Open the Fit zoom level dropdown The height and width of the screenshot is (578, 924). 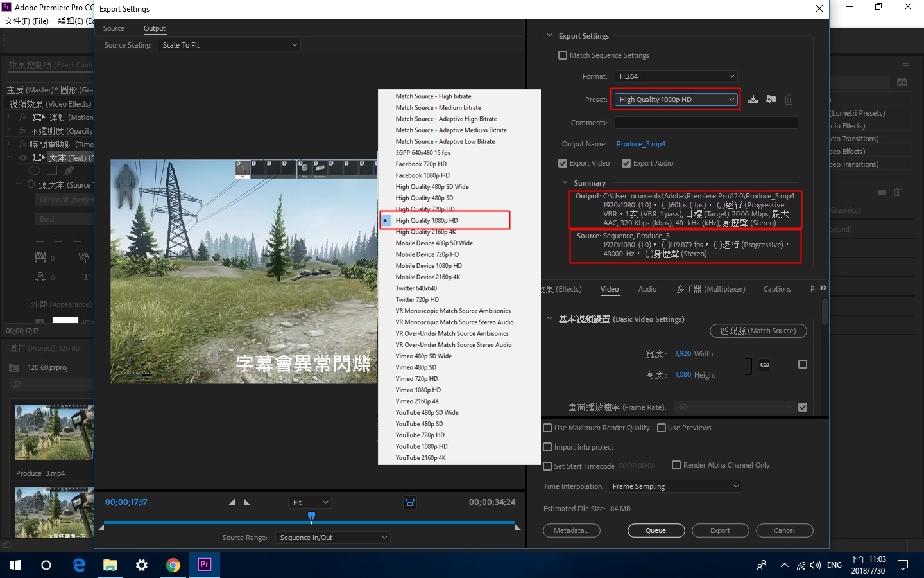click(311, 502)
